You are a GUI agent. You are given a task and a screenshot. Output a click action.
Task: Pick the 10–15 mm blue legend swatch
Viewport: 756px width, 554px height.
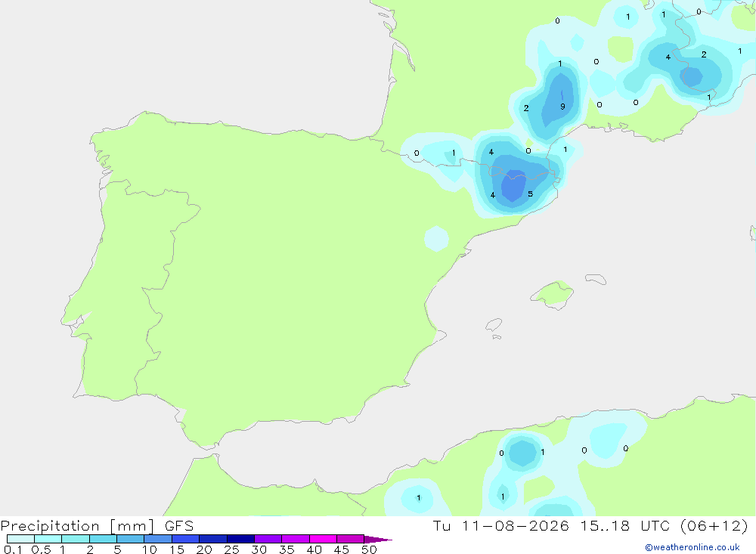click(x=158, y=539)
